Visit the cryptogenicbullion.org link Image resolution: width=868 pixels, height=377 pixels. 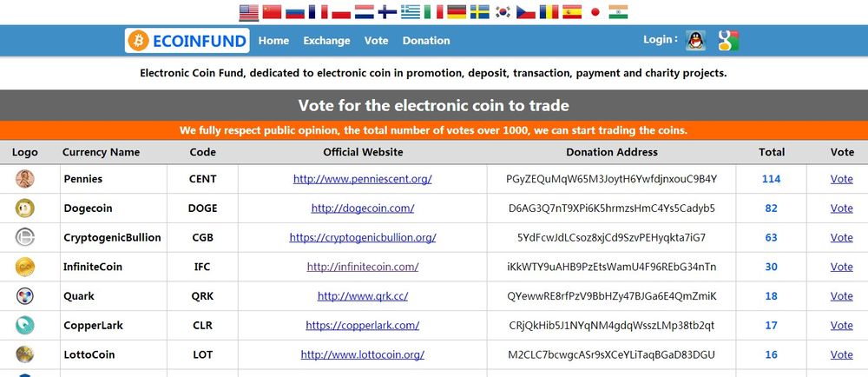[x=363, y=237]
